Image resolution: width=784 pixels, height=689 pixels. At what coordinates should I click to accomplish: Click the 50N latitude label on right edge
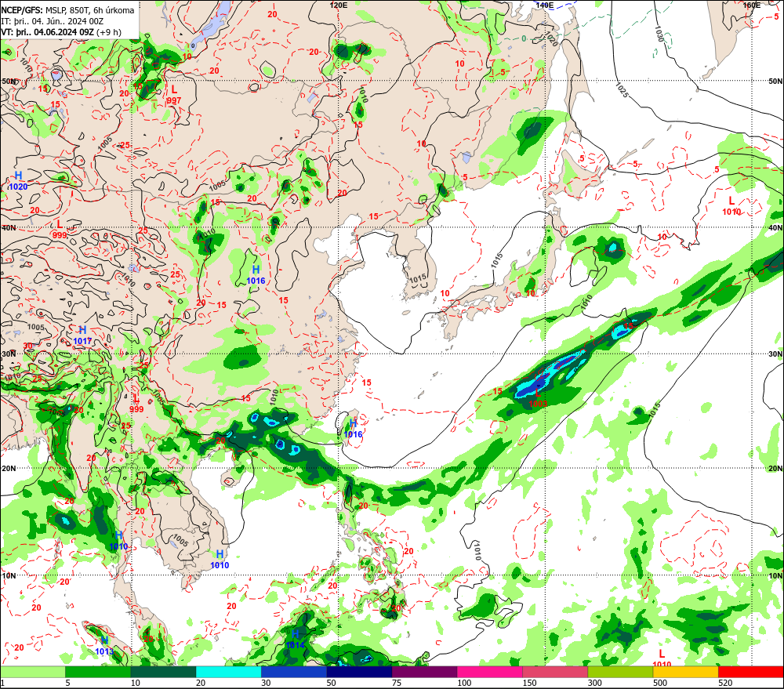click(775, 81)
